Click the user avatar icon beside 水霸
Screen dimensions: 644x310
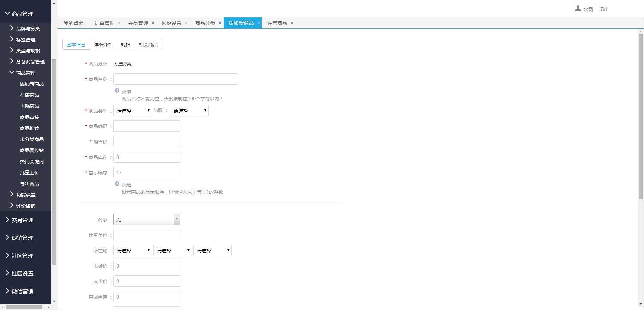tap(578, 9)
